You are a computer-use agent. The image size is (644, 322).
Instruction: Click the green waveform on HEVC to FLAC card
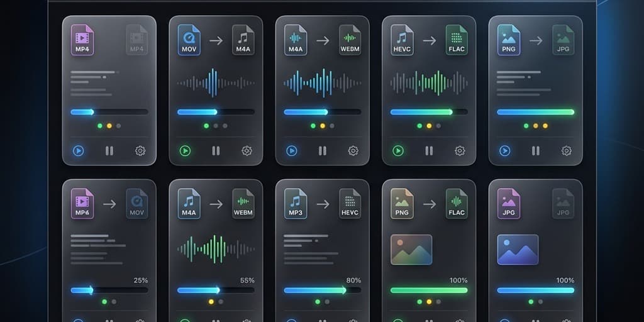pos(429,82)
